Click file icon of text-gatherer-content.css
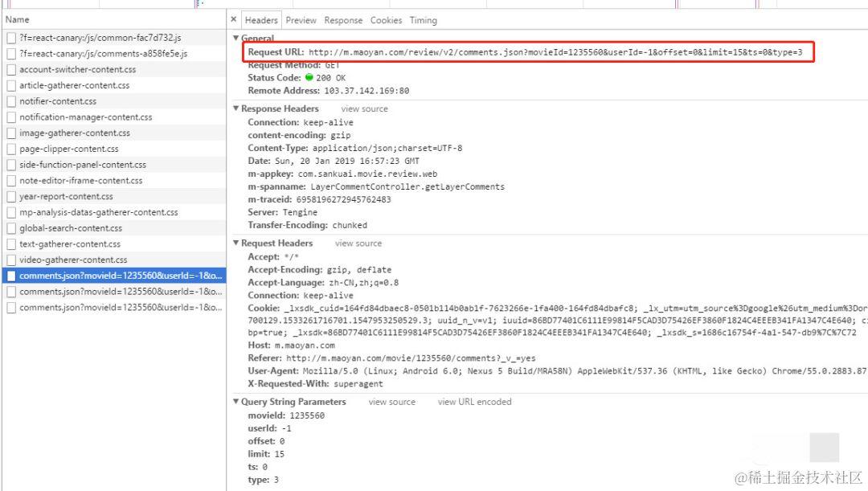This screenshot has width=868, height=491. pyautogui.click(x=11, y=244)
